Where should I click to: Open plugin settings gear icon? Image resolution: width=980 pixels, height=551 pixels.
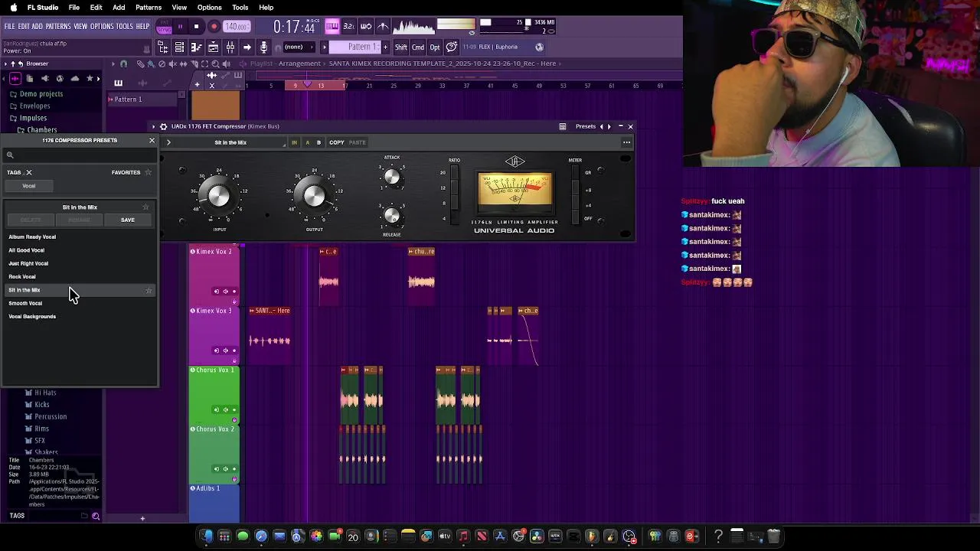click(x=163, y=126)
